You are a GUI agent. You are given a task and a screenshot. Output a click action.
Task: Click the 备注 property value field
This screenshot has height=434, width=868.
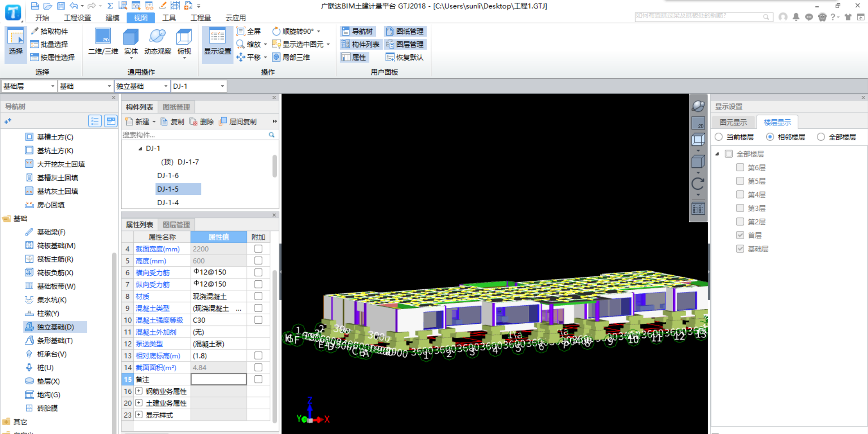(x=219, y=379)
